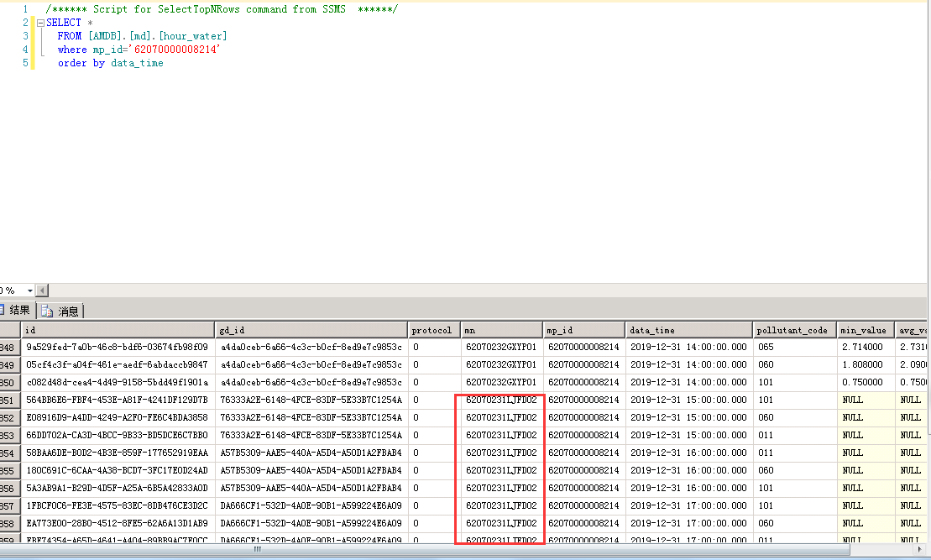
Task: Select the data_time cell in row 350
Action: click(688, 383)
